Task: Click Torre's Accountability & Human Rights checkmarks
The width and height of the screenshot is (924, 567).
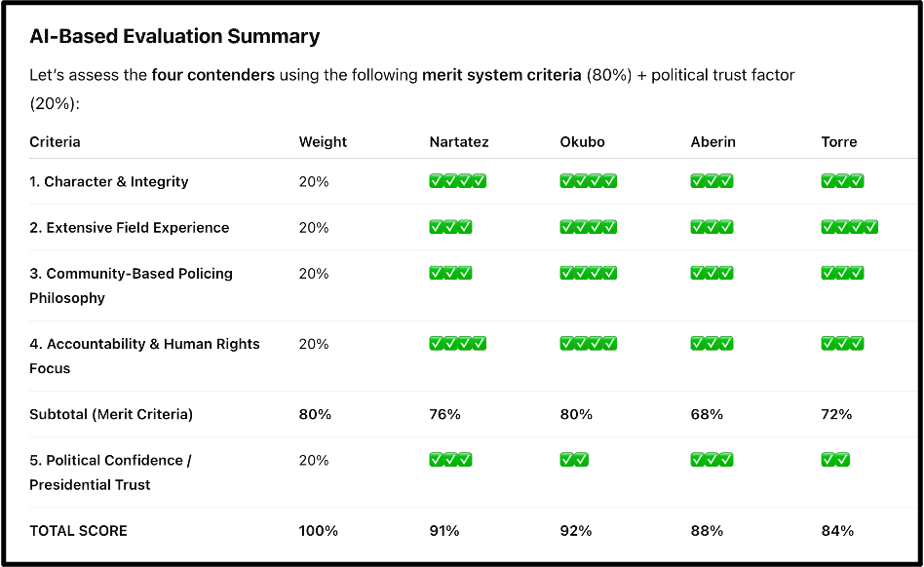Action: click(842, 344)
